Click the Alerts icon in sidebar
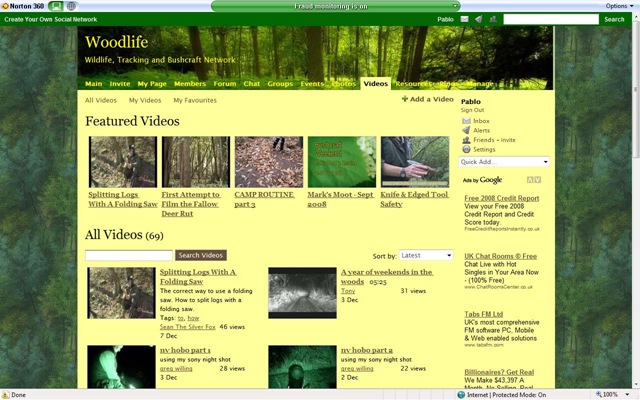 (x=466, y=130)
